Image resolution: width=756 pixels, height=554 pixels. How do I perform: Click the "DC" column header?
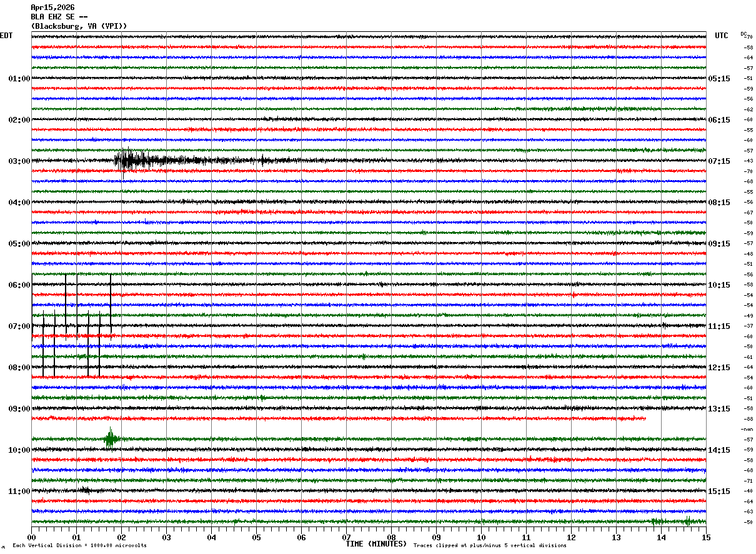pyautogui.click(x=744, y=34)
